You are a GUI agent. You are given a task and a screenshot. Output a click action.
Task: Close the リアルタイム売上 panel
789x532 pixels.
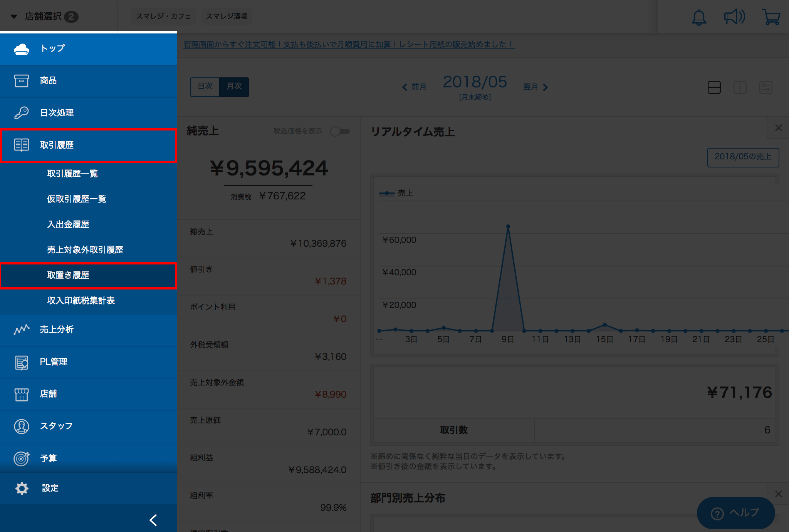pos(778,128)
